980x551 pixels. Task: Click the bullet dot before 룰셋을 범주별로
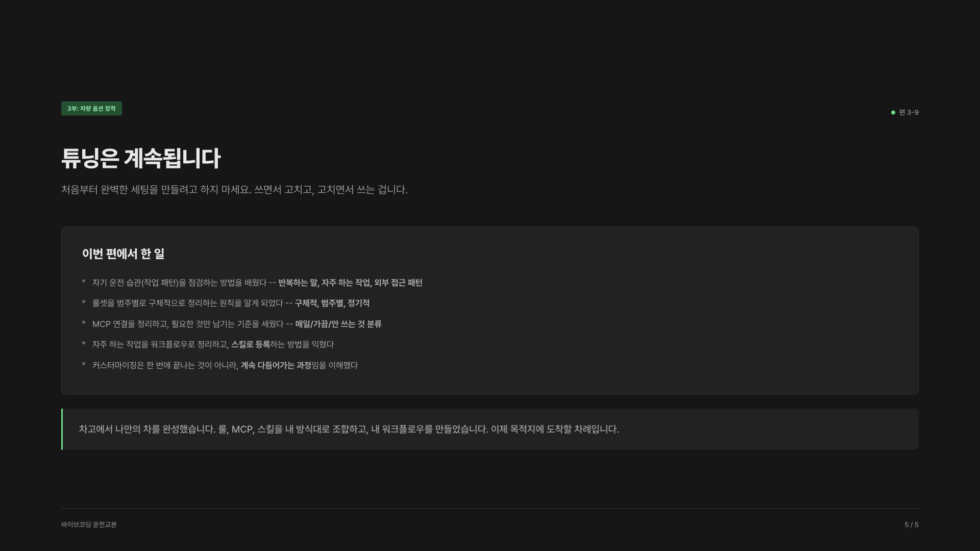tap(84, 302)
